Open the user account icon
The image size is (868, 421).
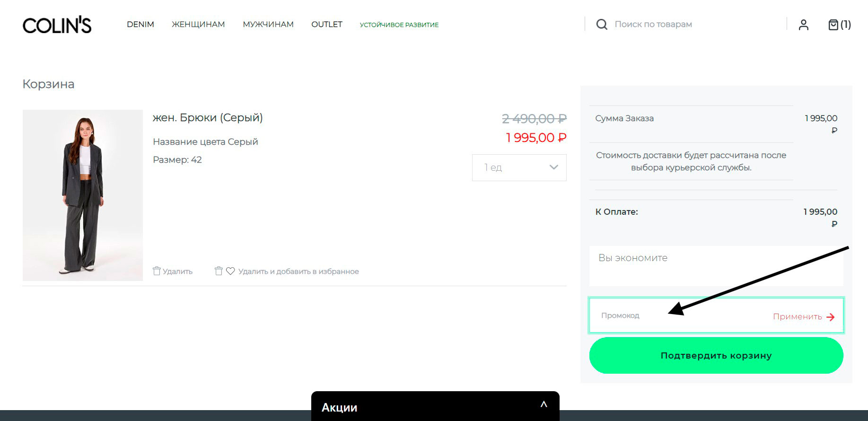coord(803,25)
